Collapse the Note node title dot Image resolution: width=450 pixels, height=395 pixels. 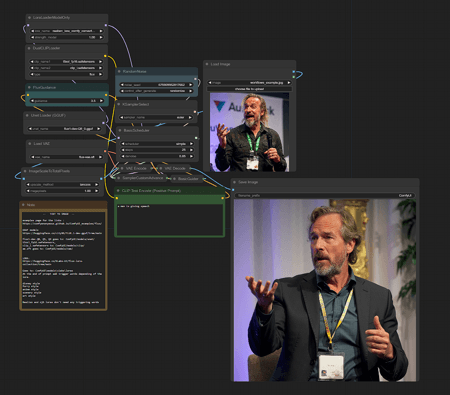coord(23,205)
